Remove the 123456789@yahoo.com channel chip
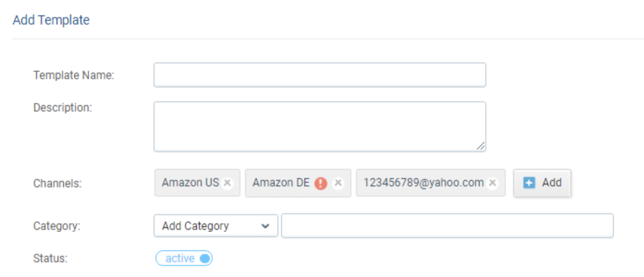 pyautogui.click(x=493, y=183)
